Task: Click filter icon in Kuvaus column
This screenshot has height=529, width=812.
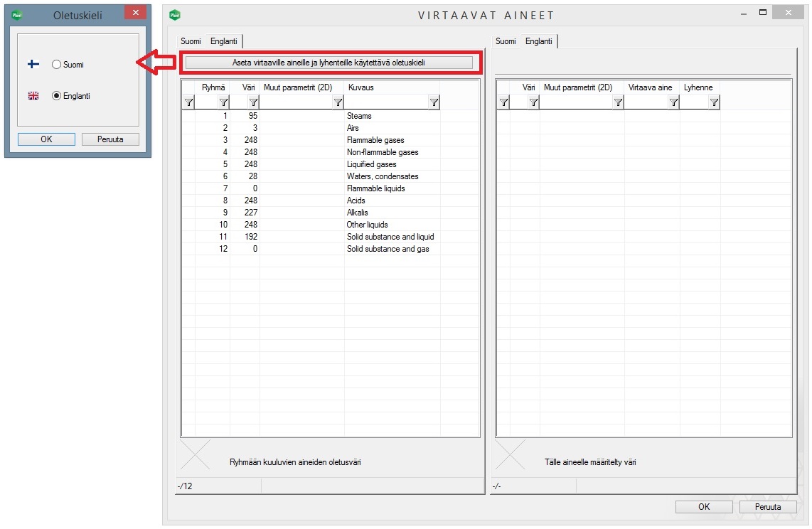Action: pyautogui.click(x=434, y=103)
